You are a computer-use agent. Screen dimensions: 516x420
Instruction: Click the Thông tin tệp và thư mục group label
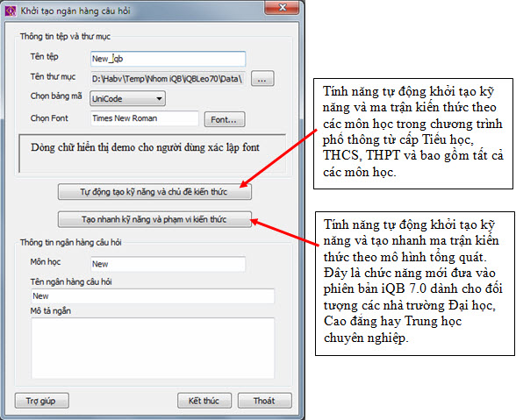pyautogui.click(x=65, y=37)
